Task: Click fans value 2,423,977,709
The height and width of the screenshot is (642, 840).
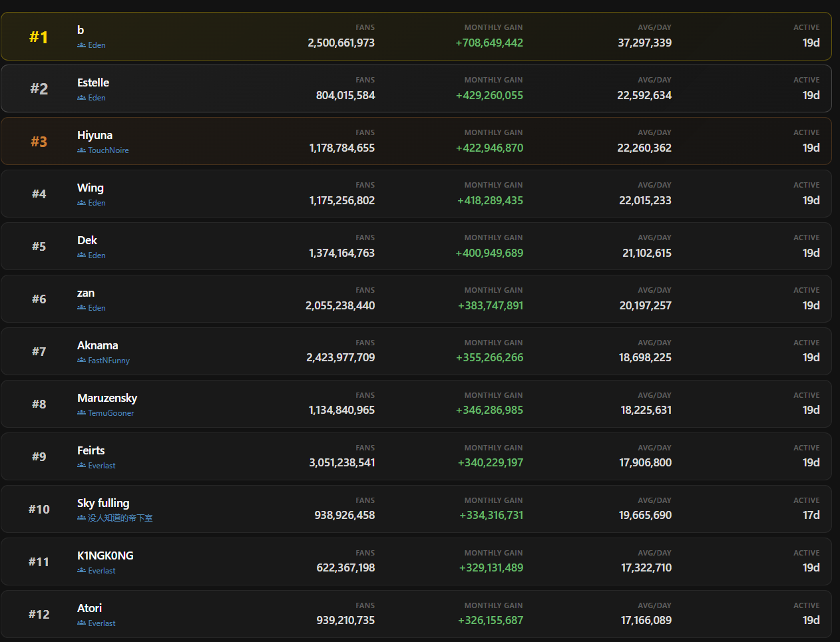Action: [x=341, y=357]
